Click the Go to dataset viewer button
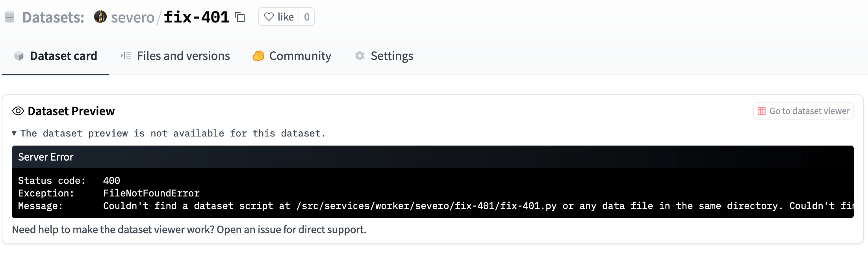 pos(803,111)
